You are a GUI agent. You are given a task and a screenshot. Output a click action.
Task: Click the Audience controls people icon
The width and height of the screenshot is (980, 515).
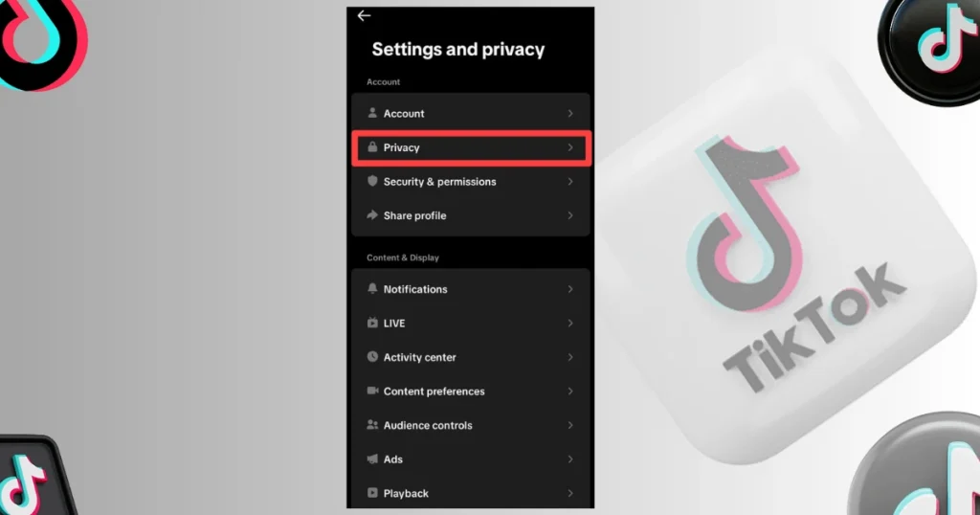coord(372,425)
